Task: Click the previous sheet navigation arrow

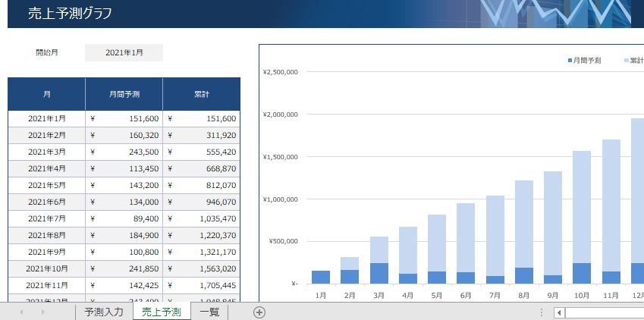Action: [20, 312]
